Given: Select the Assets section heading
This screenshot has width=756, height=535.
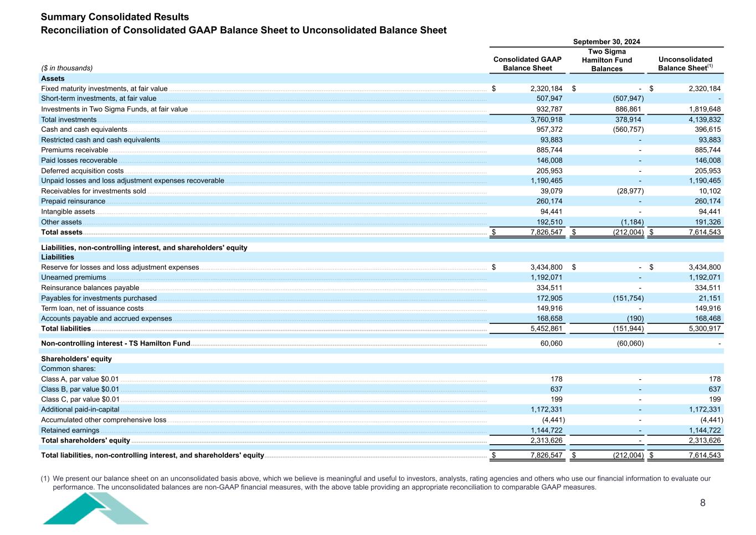Looking at the screenshot, I should (53, 79).
